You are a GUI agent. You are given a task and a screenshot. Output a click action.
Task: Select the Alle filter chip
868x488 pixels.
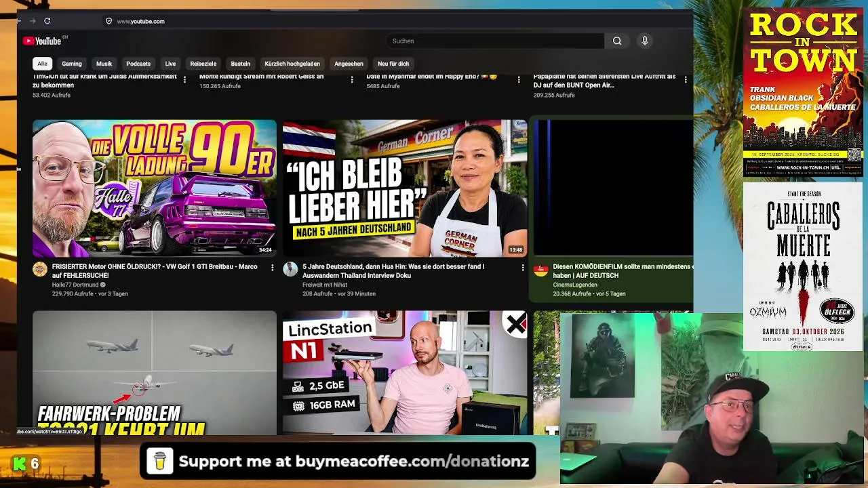42,64
